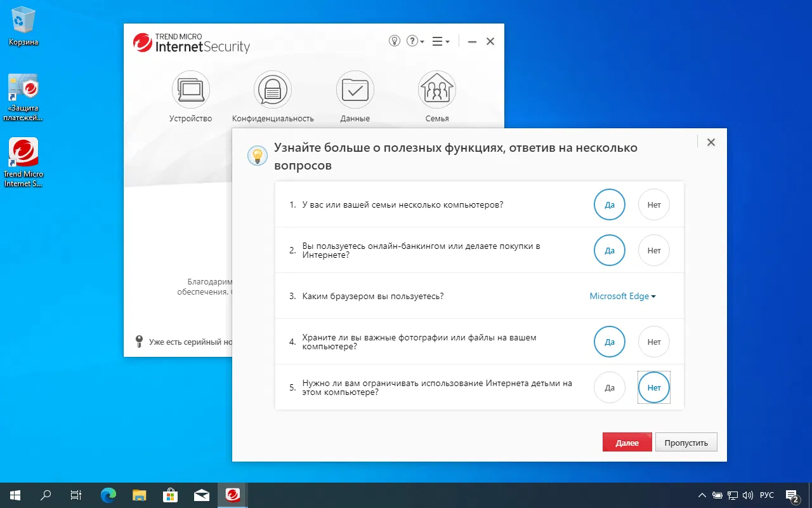The image size is (812, 508).
Task: Open File Explorer from the taskbar
Action: coord(140,495)
